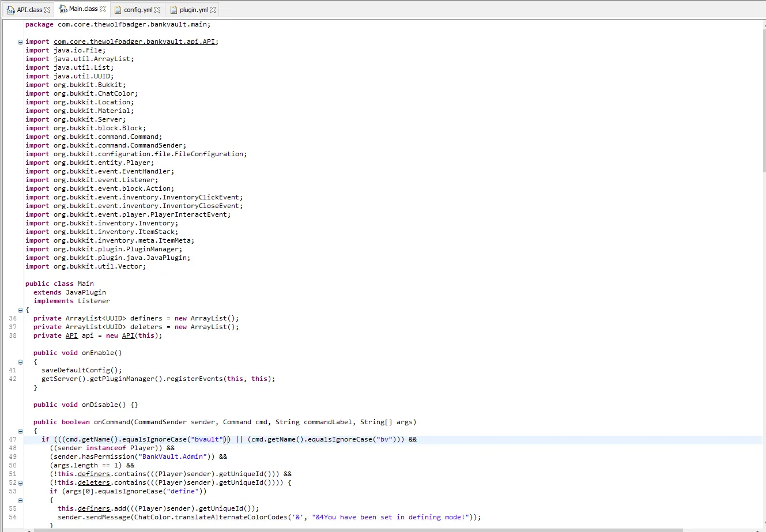Click the 'import org.bukkit.inventory.ItemStack;' line
Screen dimensions: 766x532
(x=102, y=232)
